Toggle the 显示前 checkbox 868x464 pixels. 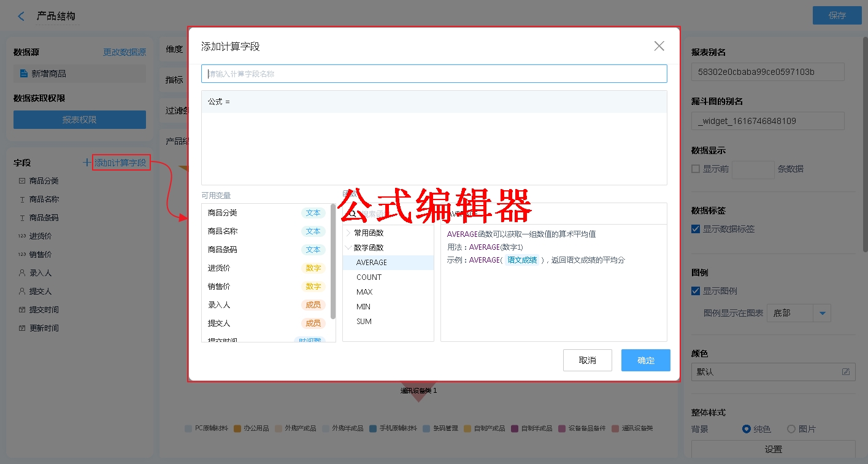click(696, 169)
